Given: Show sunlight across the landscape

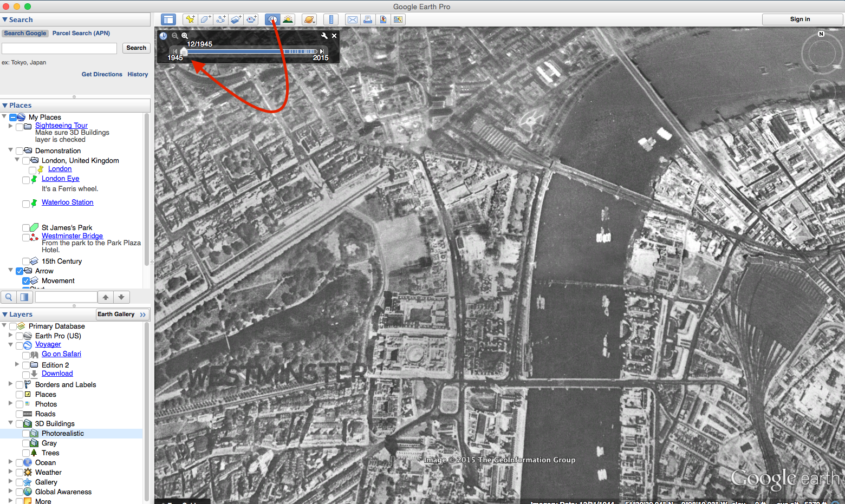Looking at the screenshot, I should pos(288,19).
